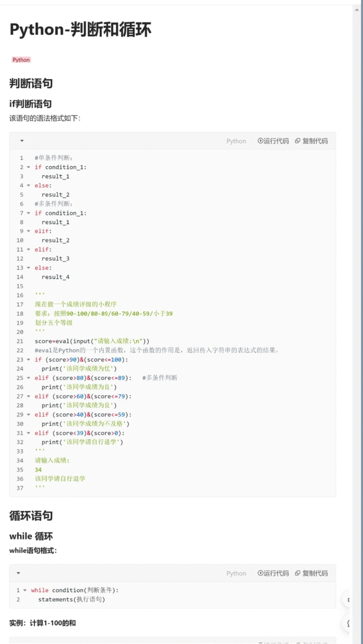Click the 循环语句 heading
The height and width of the screenshot is (644, 363).
point(31,516)
